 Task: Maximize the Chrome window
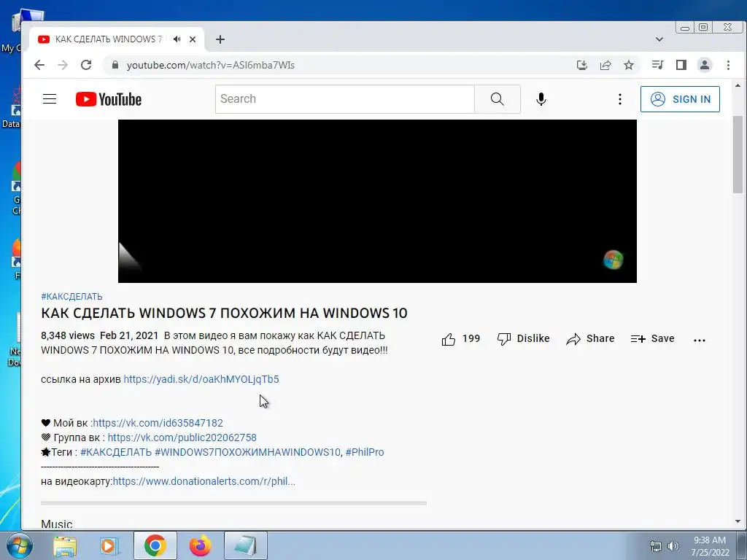point(703,28)
